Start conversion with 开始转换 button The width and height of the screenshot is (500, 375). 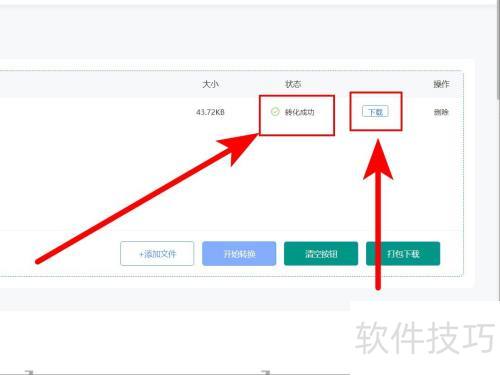click(239, 254)
